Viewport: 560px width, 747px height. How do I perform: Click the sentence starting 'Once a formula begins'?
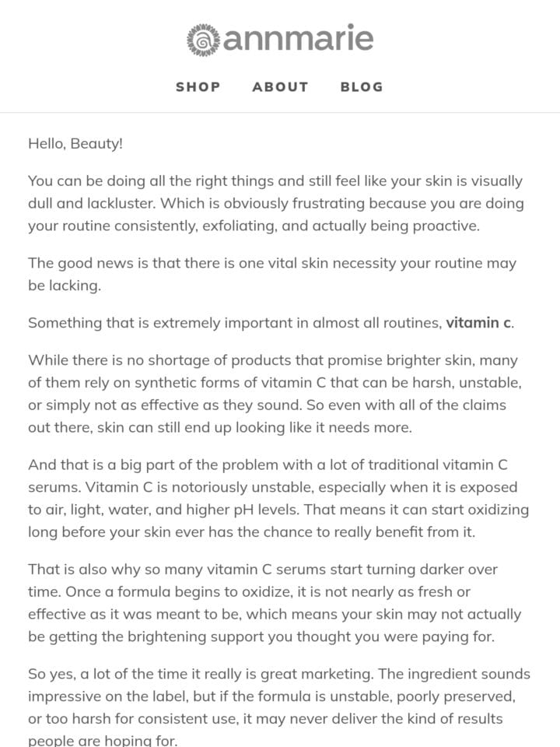(275, 614)
